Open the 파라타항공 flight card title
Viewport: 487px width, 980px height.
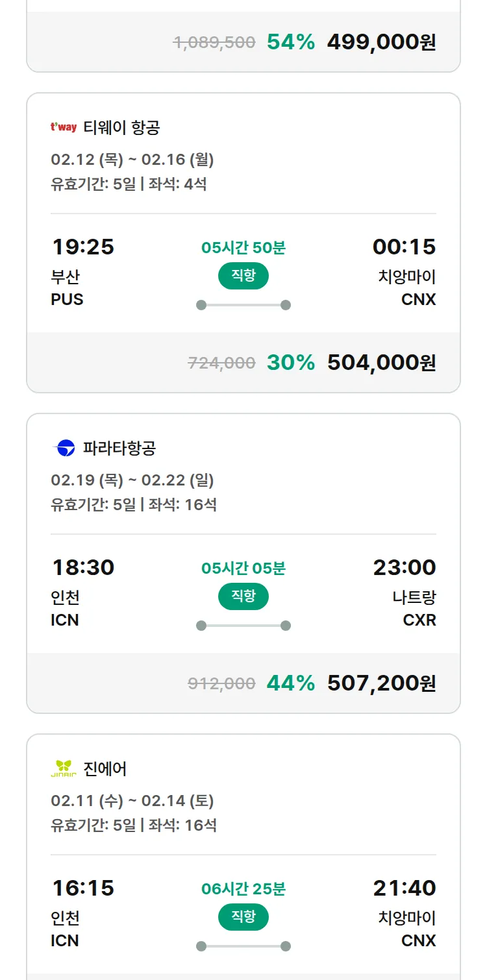tap(119, 448)
